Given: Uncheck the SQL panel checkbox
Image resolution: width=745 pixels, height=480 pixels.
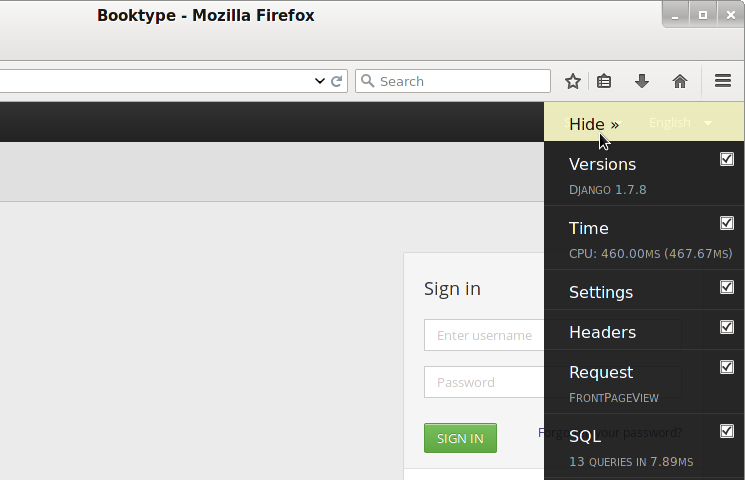Looking at the screenshot, I should (726, 431).
